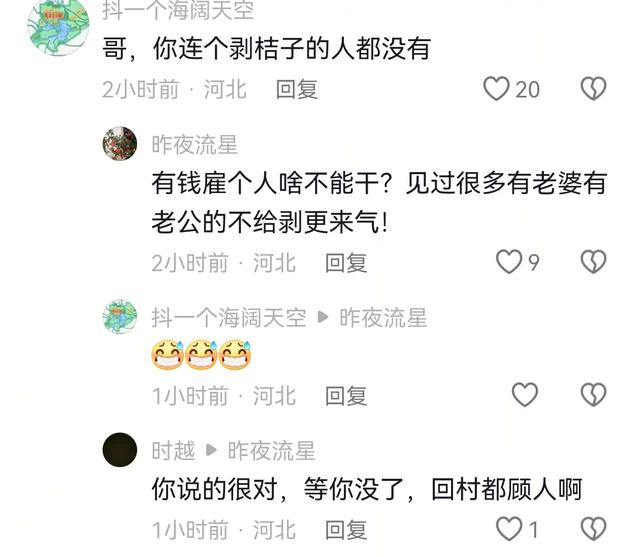The width and height of the screenshot is (640, 557).
Task: Open top commenter's map avatar
Action: pos(58,25)
